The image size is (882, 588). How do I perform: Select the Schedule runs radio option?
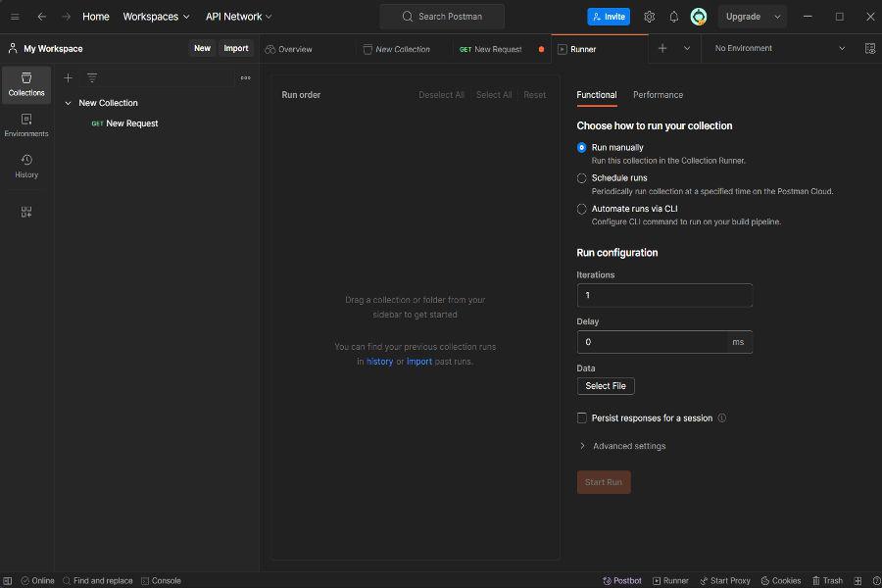click(581, 178)
